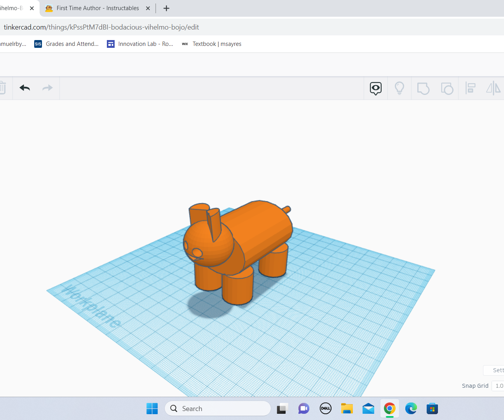Launch the Dell app from taskbar
Image resolution: width=504 pixels, height=420 pixels.
tap(326, 409)
